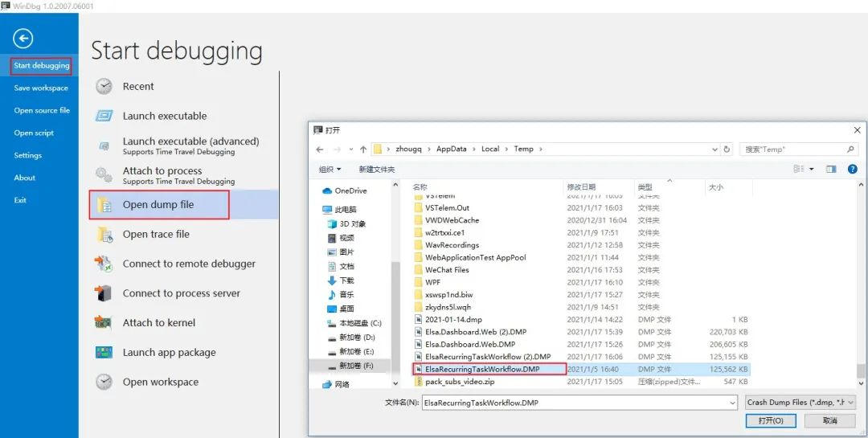The height and width of the screenshot is (438, 868).
Task: Select OneDrive in navigation pane
Action: click(344, 190)
